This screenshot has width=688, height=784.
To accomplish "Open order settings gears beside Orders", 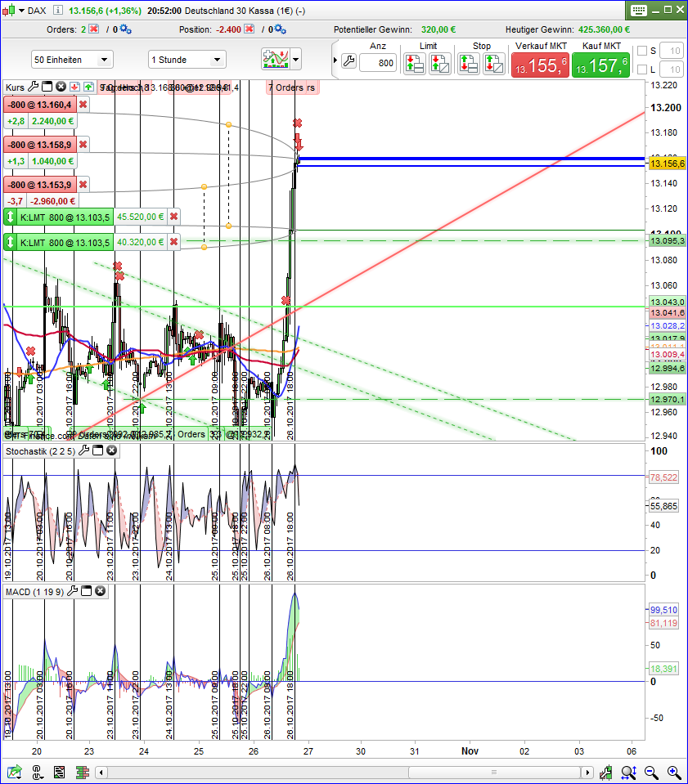I will pos(126,29).
